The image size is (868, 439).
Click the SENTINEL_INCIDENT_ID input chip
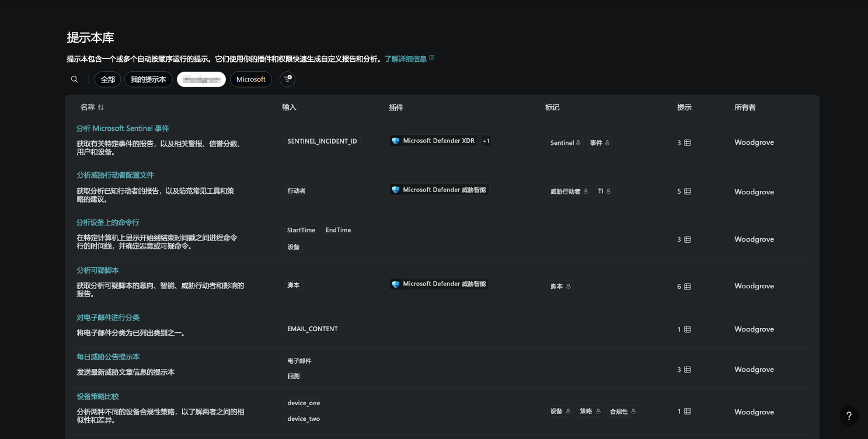tap(322, 141)
